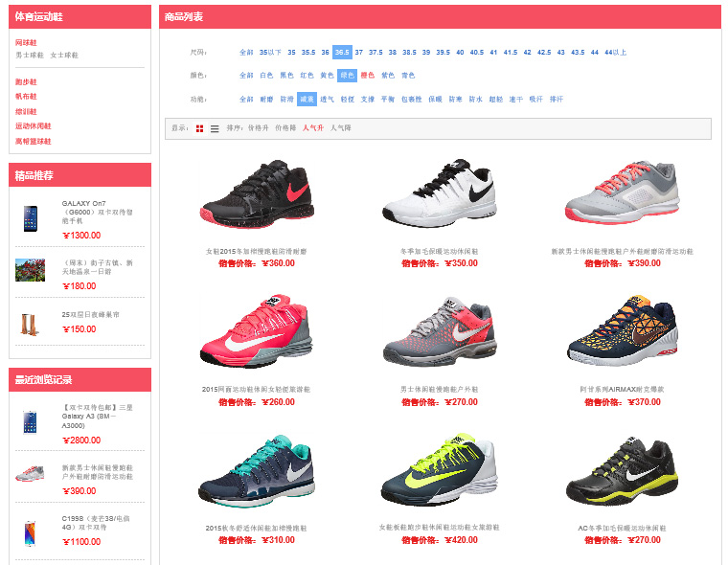Open the black-yellow AC shoe image

tap(622, 471)
